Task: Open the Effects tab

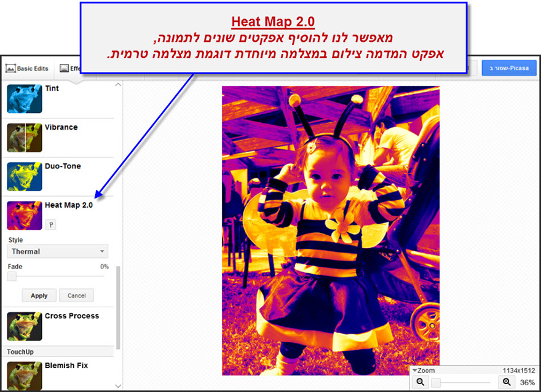Action: pyautogui.click(x=68, y=68)
